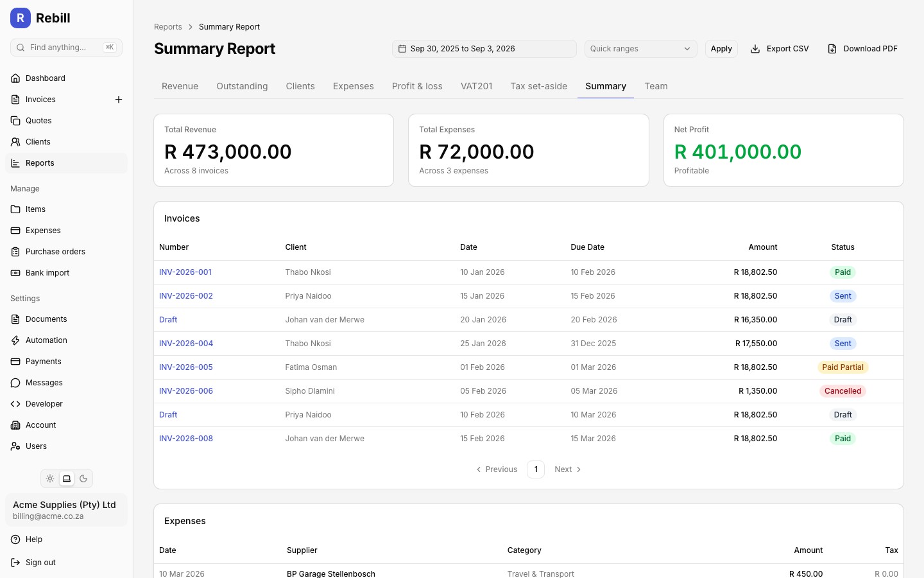Open Expenses in the sidebar
Image resolution: width=924 pixels, height=578 pixels.
click(66, 231)
